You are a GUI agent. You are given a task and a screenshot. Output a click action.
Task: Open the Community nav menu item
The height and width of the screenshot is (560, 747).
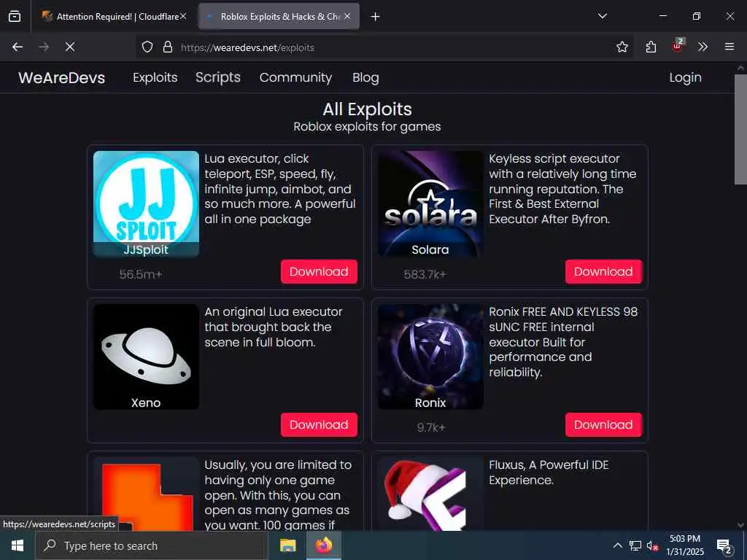click(x=296, y=77)
